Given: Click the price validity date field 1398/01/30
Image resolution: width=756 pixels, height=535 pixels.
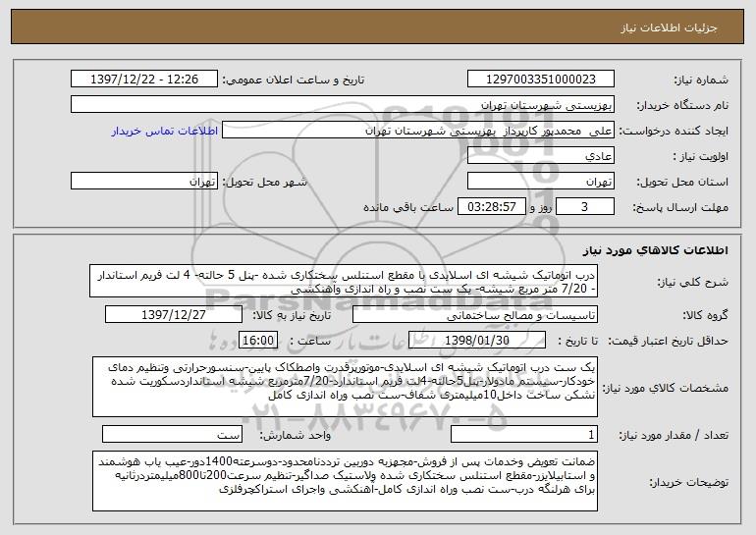Looking at the screenshot, I should coord(477,341).
